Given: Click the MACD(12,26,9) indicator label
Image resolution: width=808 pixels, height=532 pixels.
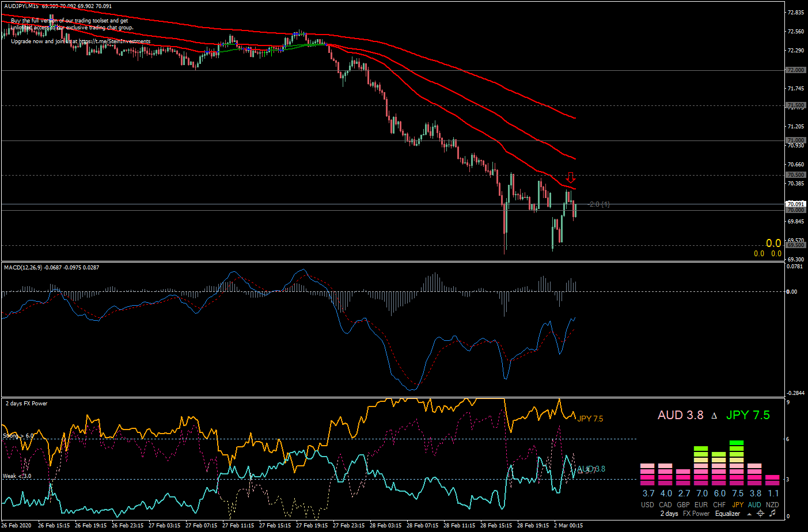Looking at the screenshot, I should (x=22, y=267).
